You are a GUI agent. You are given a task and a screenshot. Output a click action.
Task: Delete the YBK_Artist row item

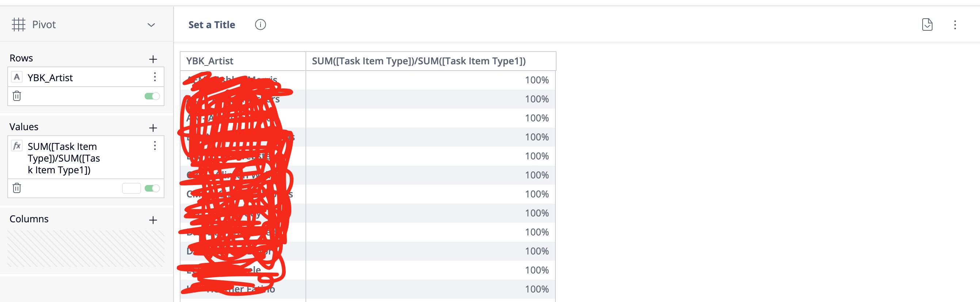click(17, 96)
